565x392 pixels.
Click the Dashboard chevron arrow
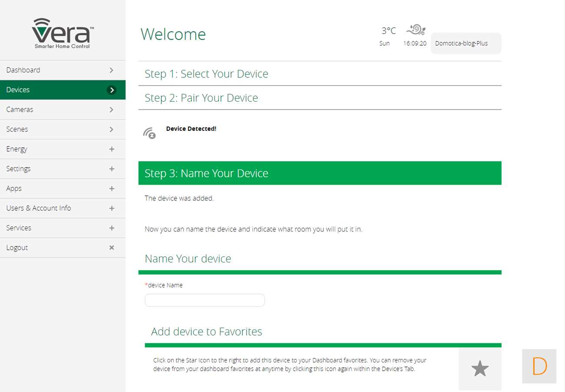coord(112,70)
